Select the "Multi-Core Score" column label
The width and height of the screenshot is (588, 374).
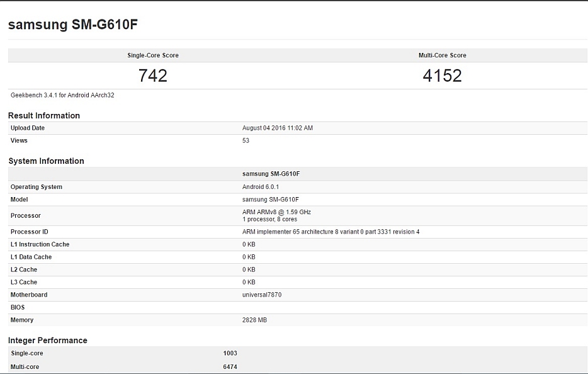443,55
